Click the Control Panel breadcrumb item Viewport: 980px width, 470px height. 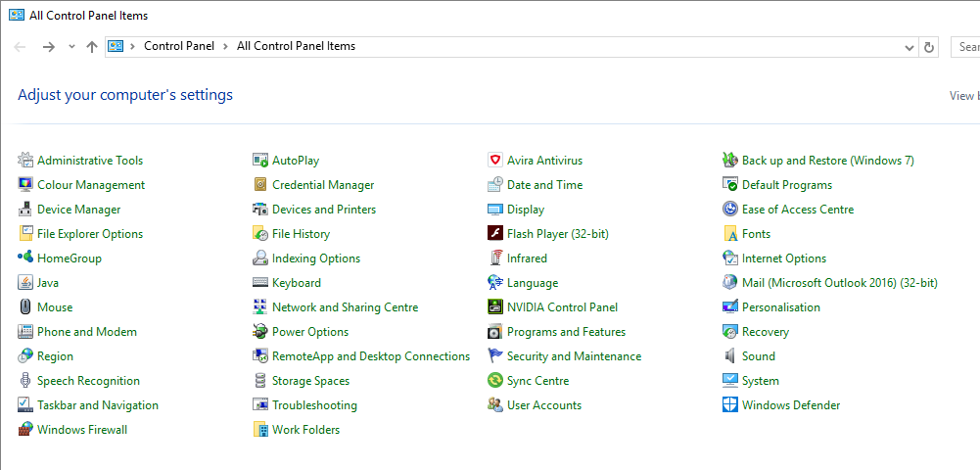pyautogui.click(x=178, y=47)
